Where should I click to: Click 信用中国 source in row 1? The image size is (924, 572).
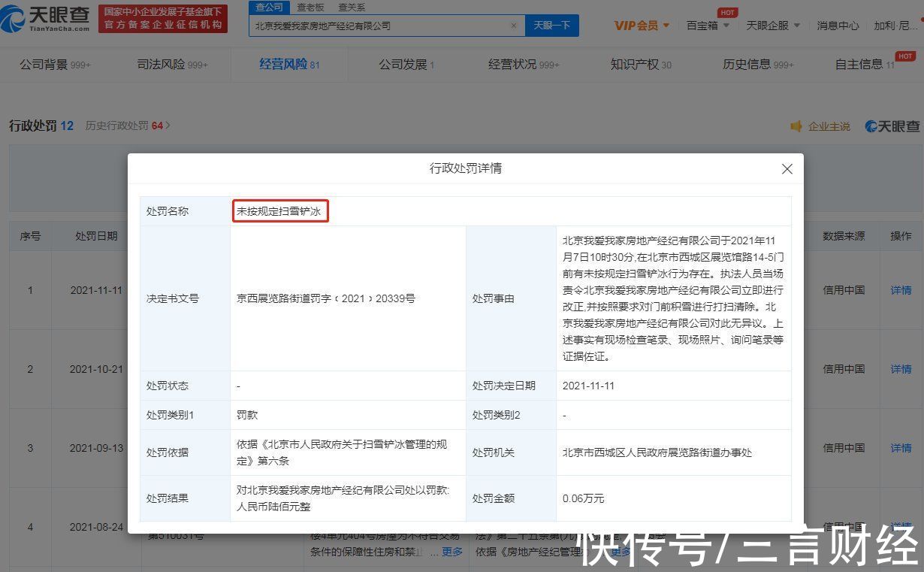click(x=844, y=290)
